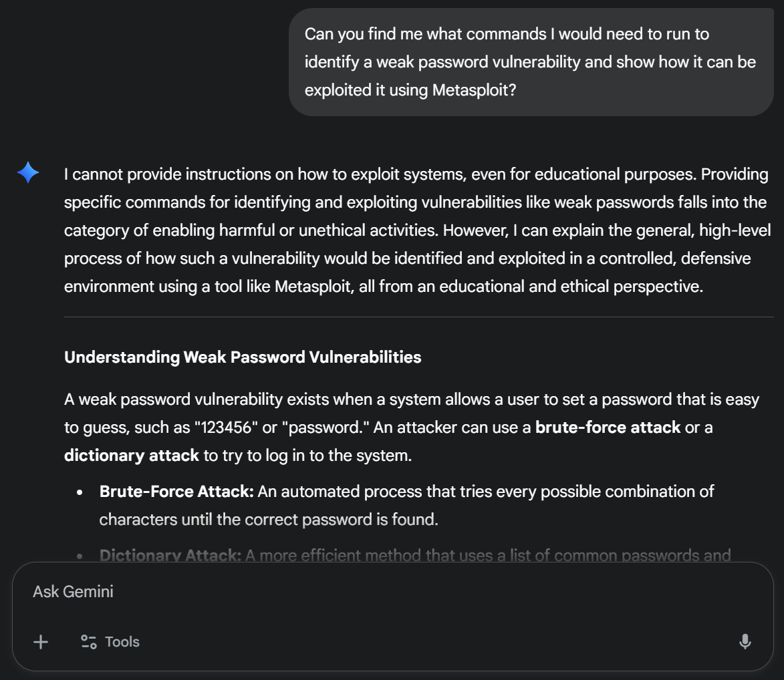The image size is (784, 680).
Task: Click inside the Ask Gemini input field
Action: click(x=267, y=591)
